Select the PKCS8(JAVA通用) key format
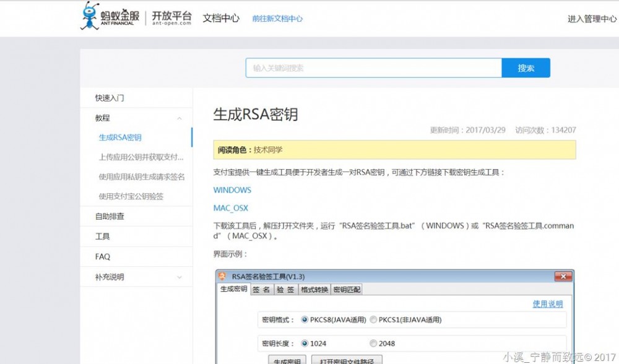 pyautogui.click(x=304, y=319)
